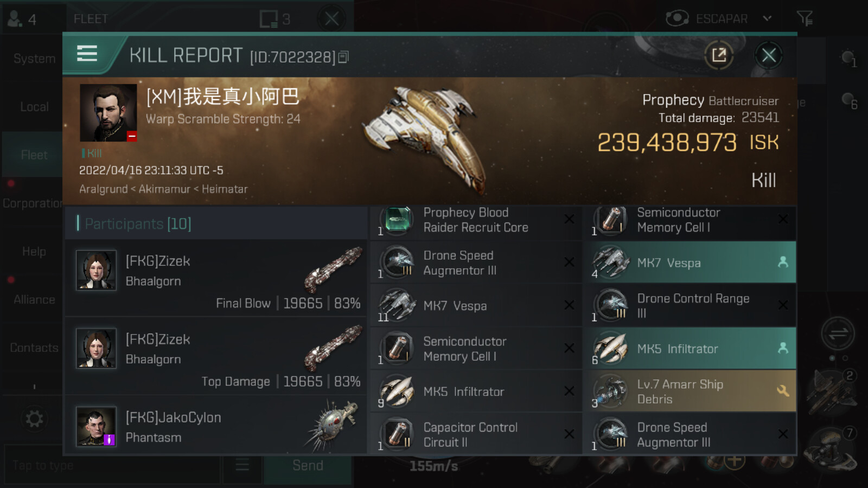Open the overview filter funnel icon
The height and width of the screenshot is (488, 868).
(x=805, y=18)
